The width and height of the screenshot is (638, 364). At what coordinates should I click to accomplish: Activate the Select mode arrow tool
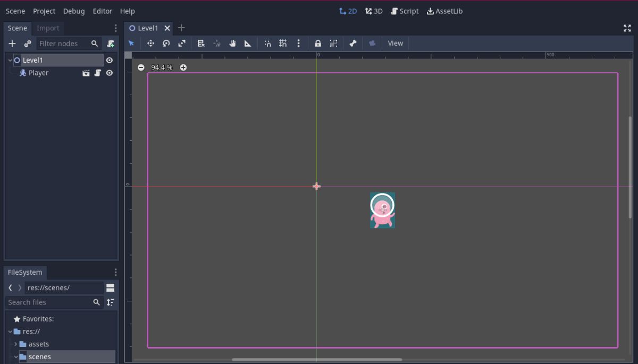pos(131,43)
